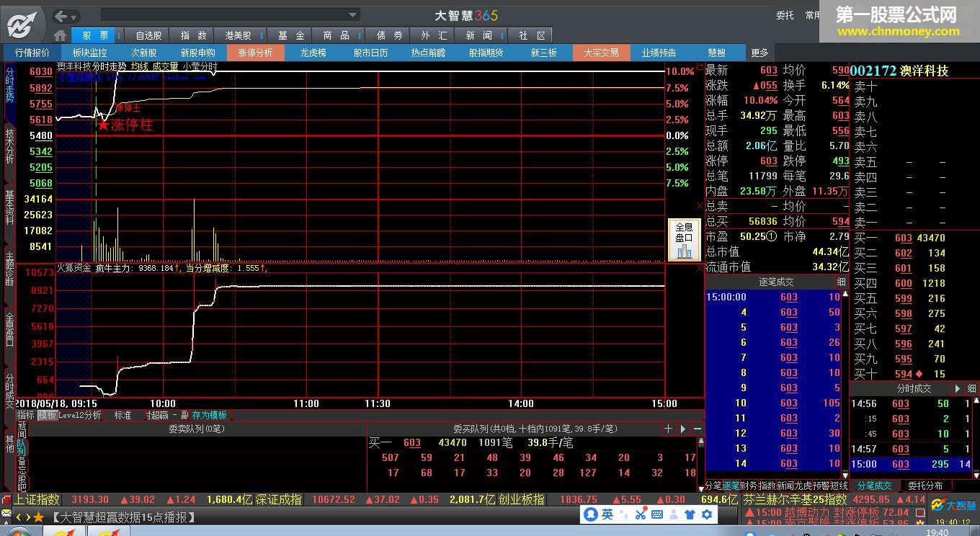Image resolution: width=980 pixels, height=536 pixels.
Task: Toggle the 细 button beside 分时成交
Action: (971, 388)
